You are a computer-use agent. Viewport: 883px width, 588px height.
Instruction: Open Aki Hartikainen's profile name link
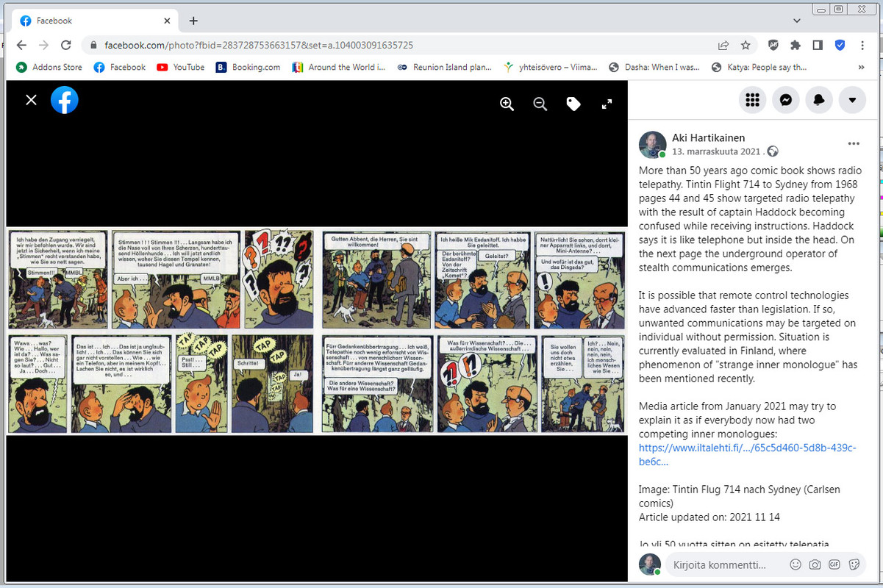(709, 138)
